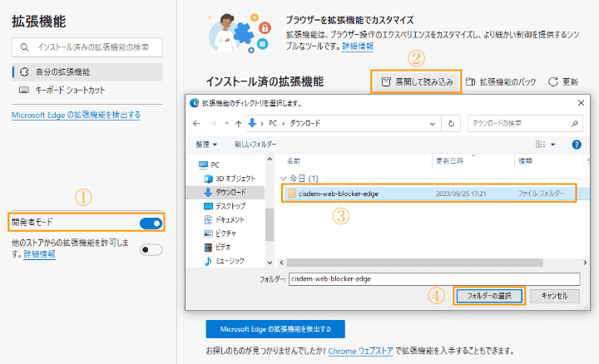Select the cisdem-web-blocker-edge folder
599x364 pixels.
(x=429, y=194)
